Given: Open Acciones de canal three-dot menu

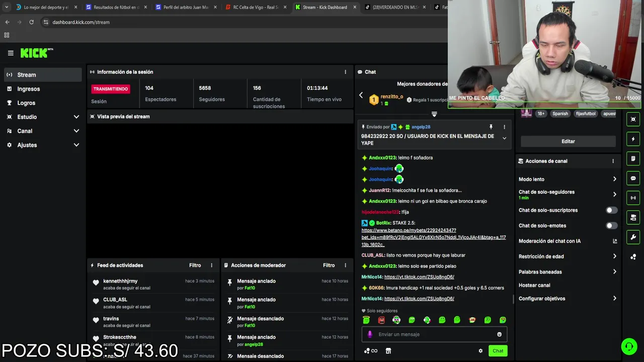Looking at the screenshot, I should [613, 161].
